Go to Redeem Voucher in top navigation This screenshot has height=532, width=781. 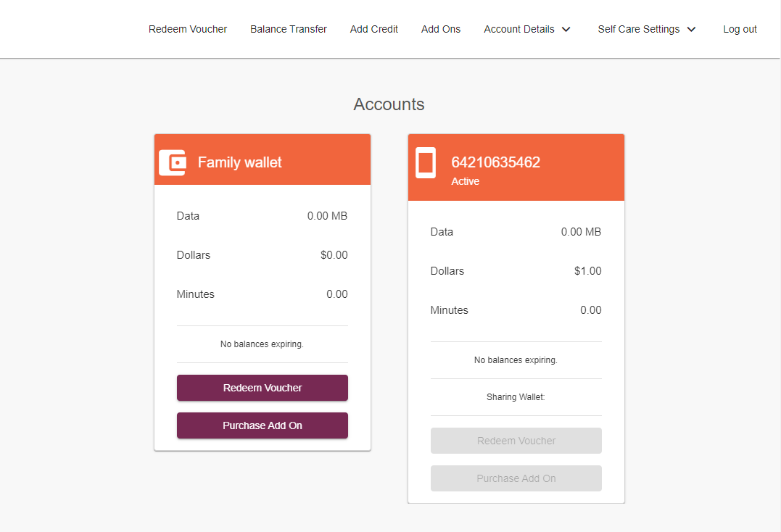[188, 30]
